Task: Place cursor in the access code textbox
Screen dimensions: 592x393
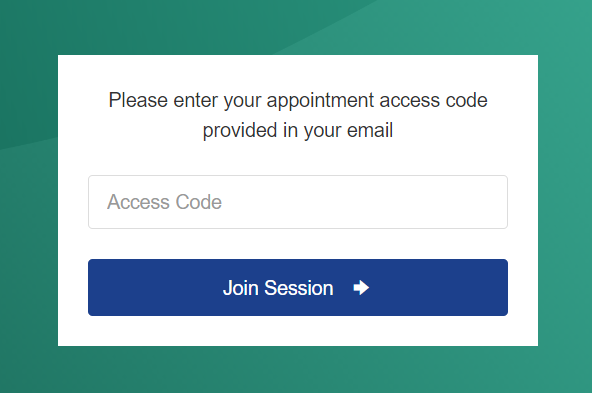Action: tap(298, 202)
